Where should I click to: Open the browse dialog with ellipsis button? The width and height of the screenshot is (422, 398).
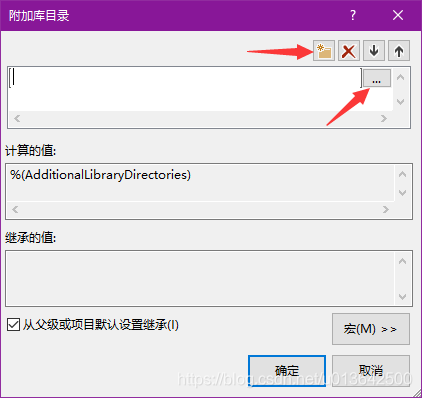click(x=376, y=78)
